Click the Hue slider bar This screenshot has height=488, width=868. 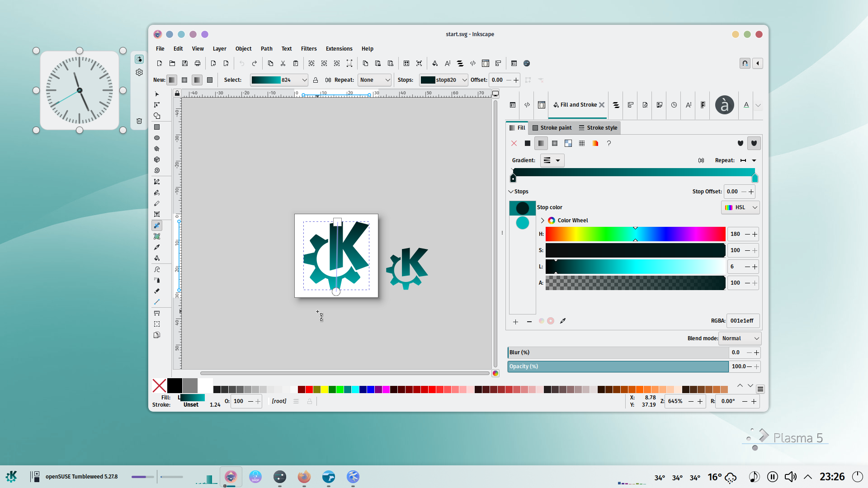[635, 234]
